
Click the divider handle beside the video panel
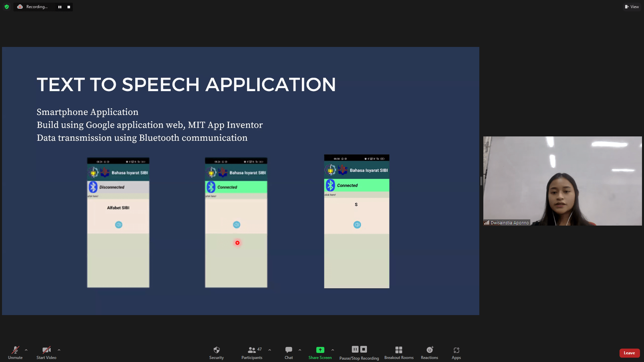point(481,181)
